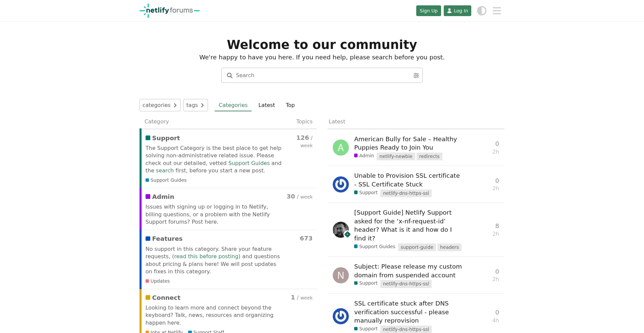
Task: Click '4h' timestamp on SSL stuck topic
Action: [496, 320]
